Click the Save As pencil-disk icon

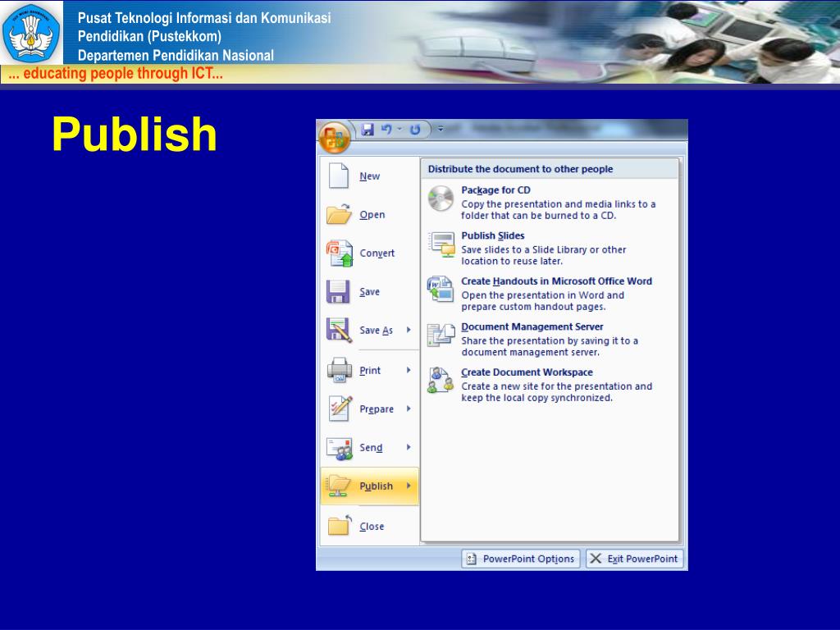[x=339, y=330]
